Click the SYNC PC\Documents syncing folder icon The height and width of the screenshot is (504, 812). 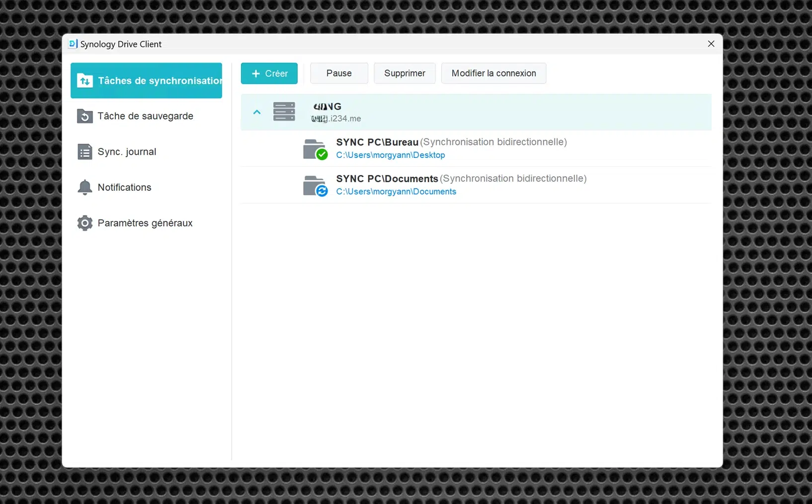tap(316, 186)
